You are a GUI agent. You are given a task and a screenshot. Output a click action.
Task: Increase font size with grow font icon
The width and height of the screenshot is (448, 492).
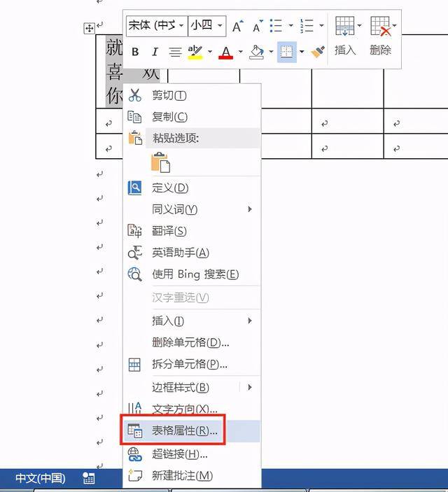pyautogui.click(x=238, y=26)
